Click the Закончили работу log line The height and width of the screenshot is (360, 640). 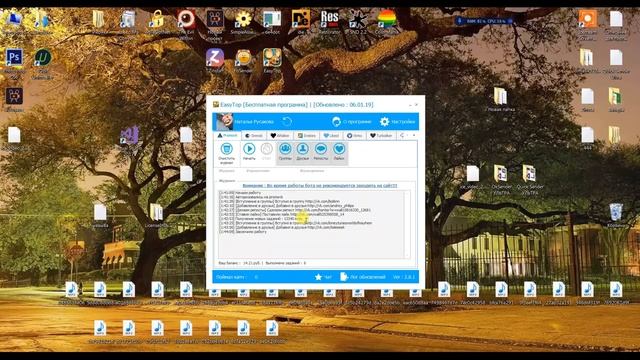click(243, 232)
